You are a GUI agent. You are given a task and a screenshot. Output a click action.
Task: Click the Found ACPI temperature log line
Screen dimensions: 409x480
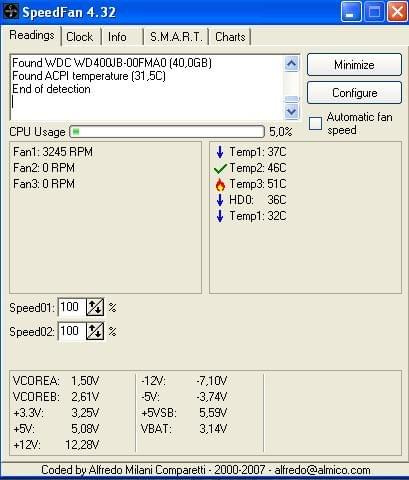[89, 76]
